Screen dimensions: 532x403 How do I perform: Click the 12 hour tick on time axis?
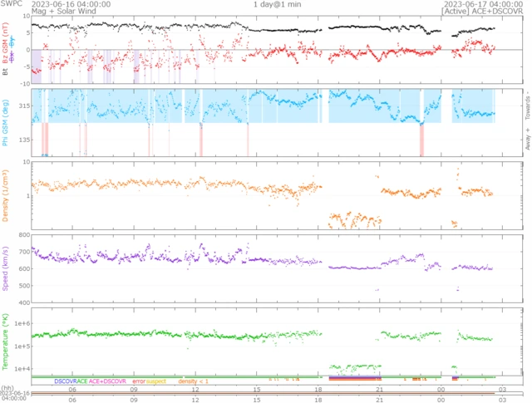(195, 389)
